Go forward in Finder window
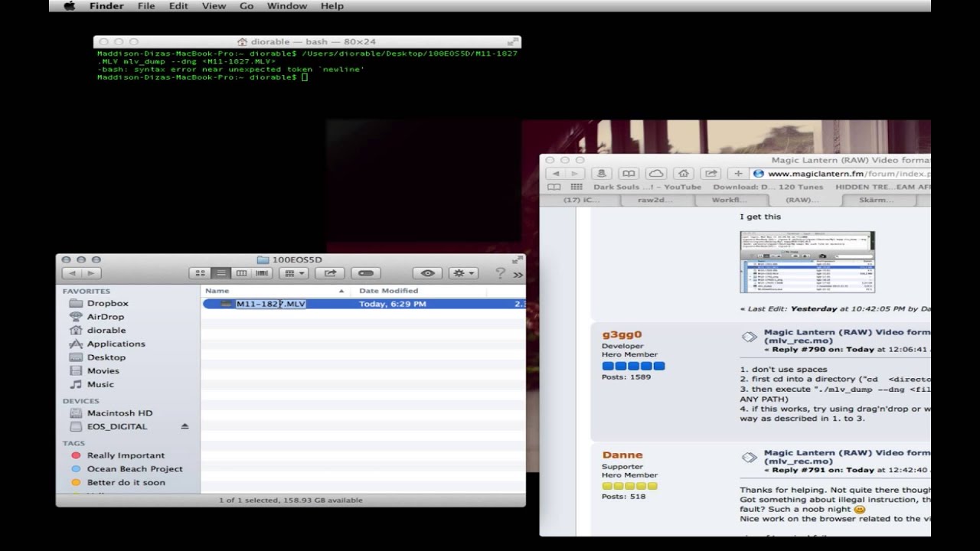This screenshot has height=551, width=980. tap(91, 273)
